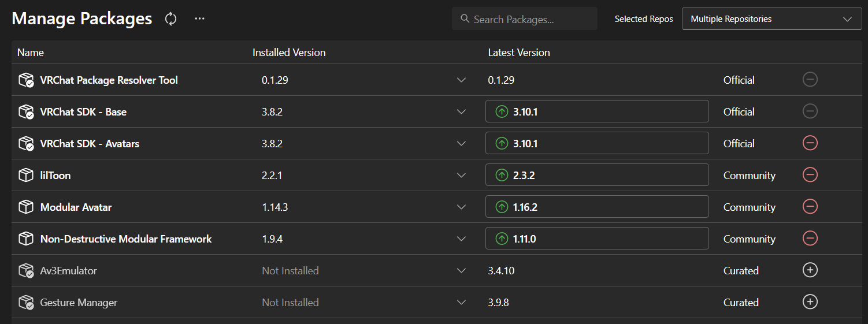Expand version dropdown for Av3Emulator
The image size is (868, 324).
[461, 271]
